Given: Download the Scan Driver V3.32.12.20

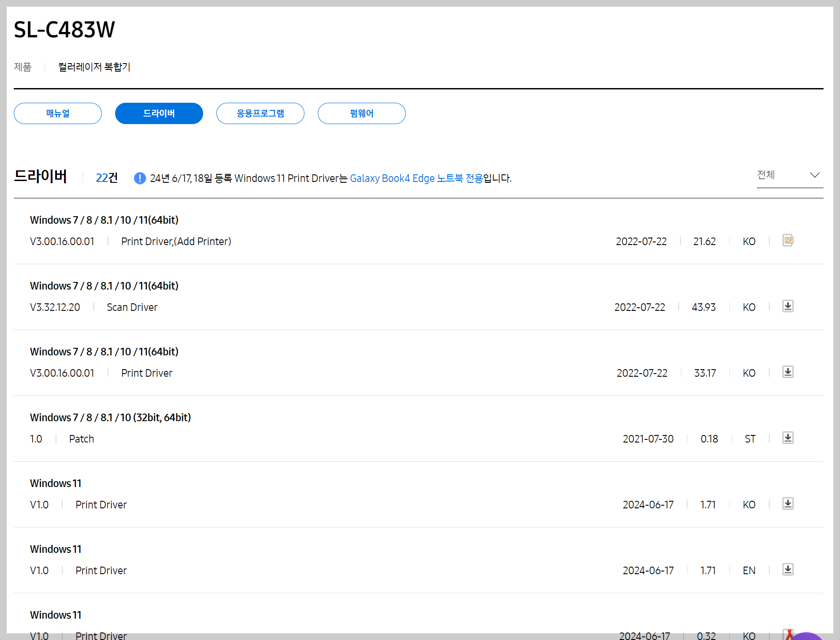Looking at the screenshot, I should tap(788, 306).
